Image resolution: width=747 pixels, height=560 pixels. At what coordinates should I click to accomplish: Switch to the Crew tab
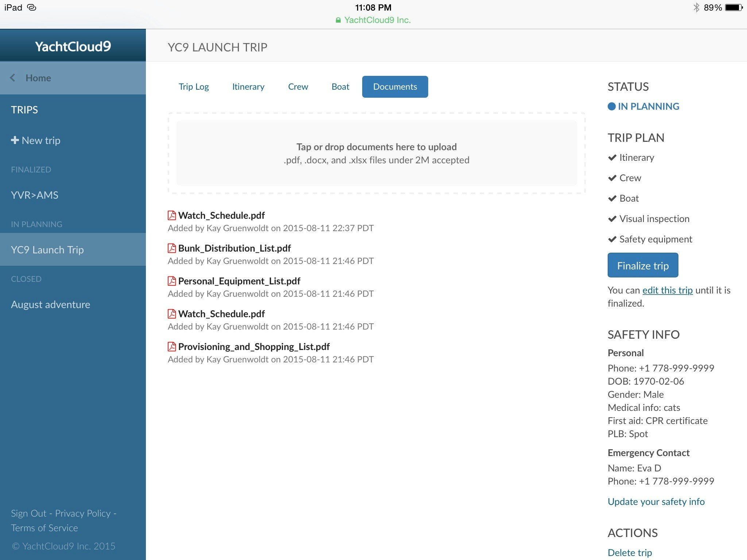[298, 86]
